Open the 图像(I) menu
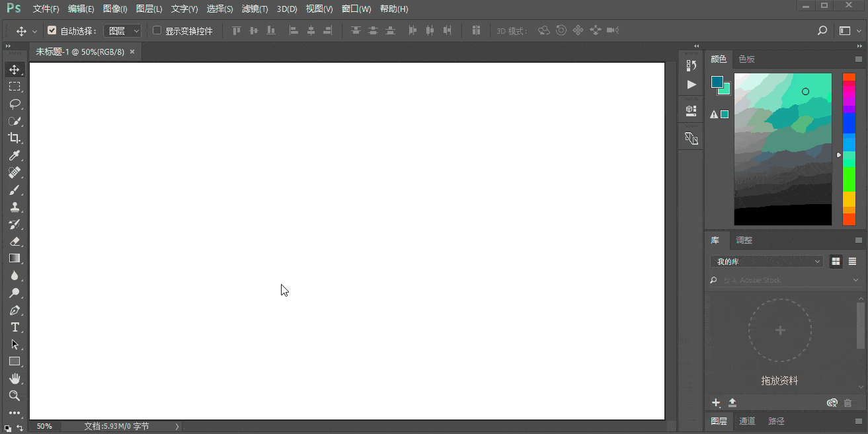The height and width of the screenshot is (434, 868). tap(115, 9)
